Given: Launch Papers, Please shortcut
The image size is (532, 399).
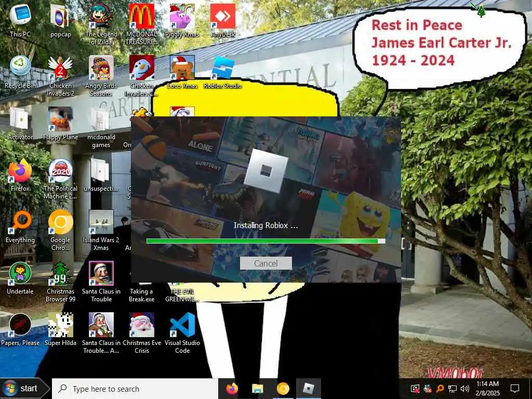Looking at the screenshot, I should tap(20, 330).
